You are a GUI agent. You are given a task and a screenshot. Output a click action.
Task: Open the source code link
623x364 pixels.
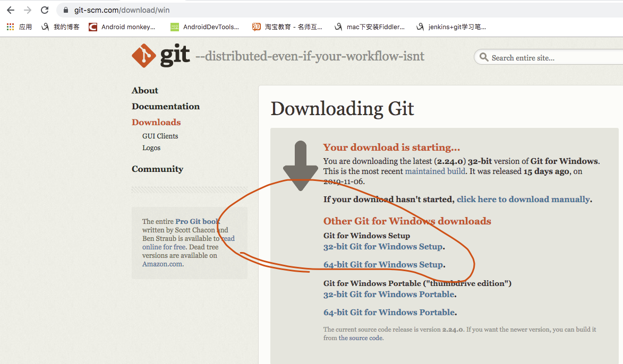[361, 338]
